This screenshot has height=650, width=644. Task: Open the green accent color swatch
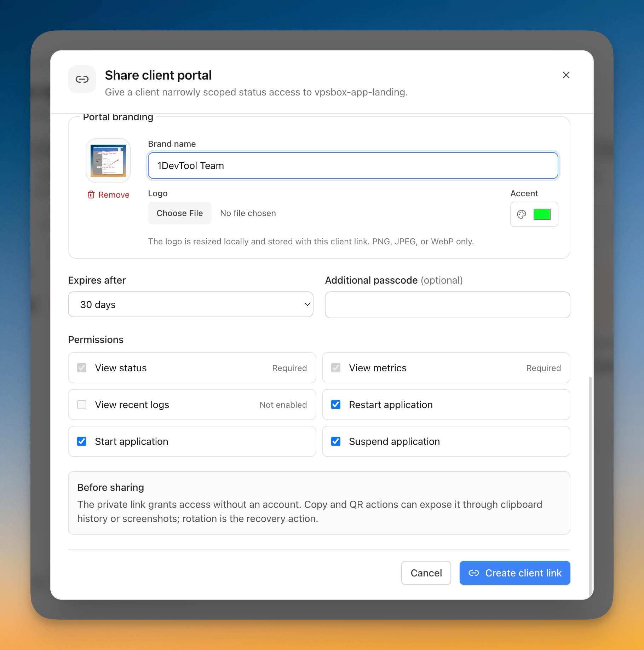542,214
